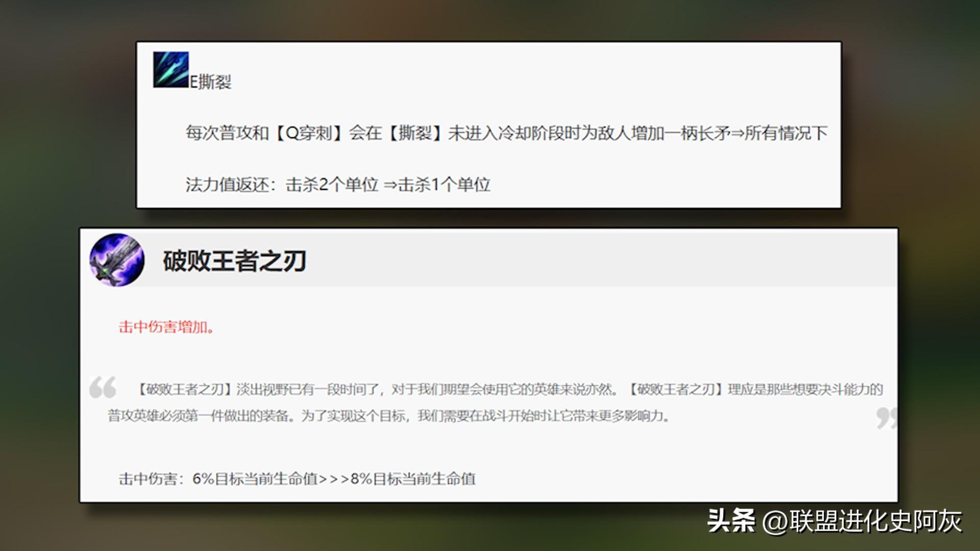Screen dimensions: 980x551
Task: Click the 击杀1个单位 new value text
Action: tap(444, 185)
